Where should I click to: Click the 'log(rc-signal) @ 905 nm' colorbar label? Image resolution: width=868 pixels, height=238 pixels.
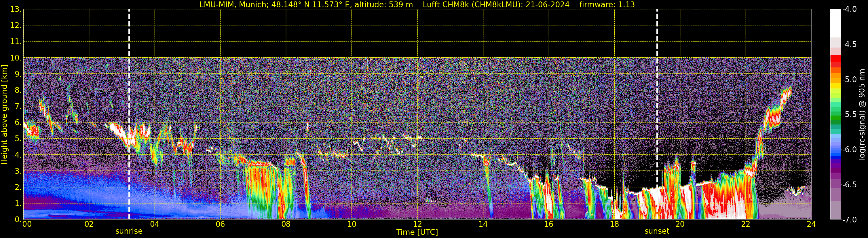click(x=862, y=114)
